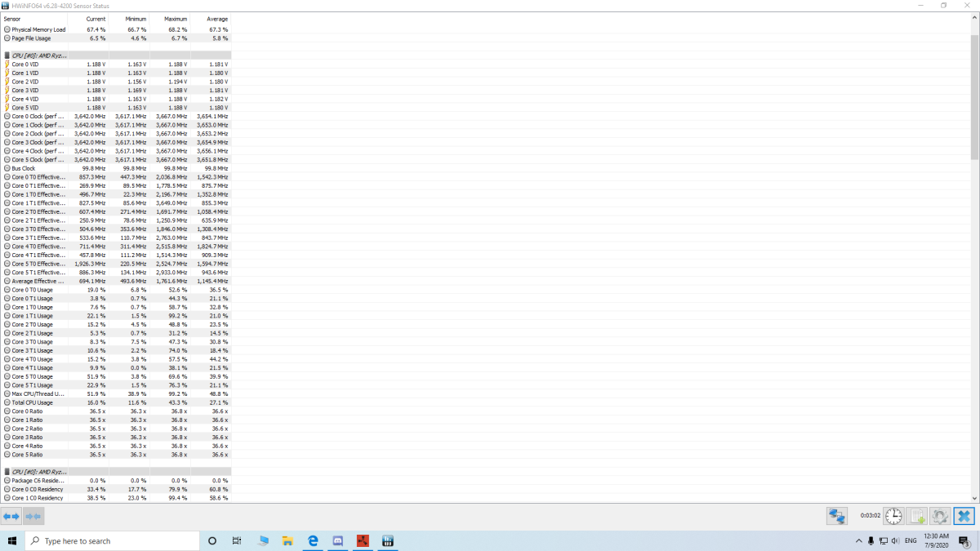Click the Current column header
This screenshot has height=551, width=980.
click(x=88, y=18)
